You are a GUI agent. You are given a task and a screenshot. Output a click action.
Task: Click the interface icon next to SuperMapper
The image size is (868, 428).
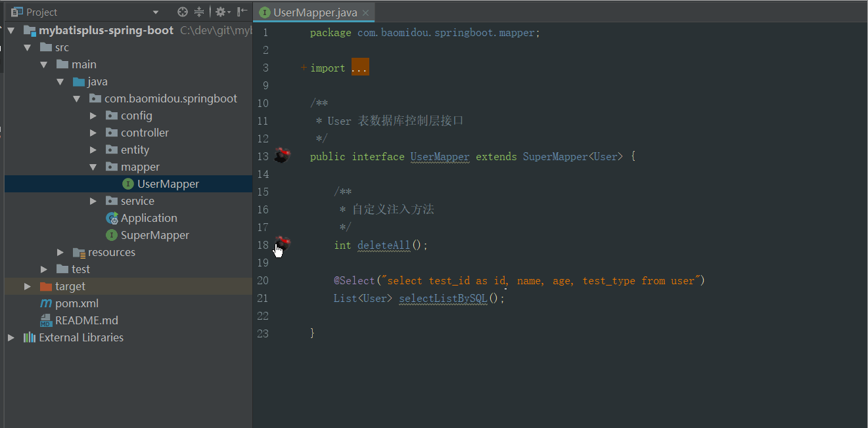tap(111, 234)
